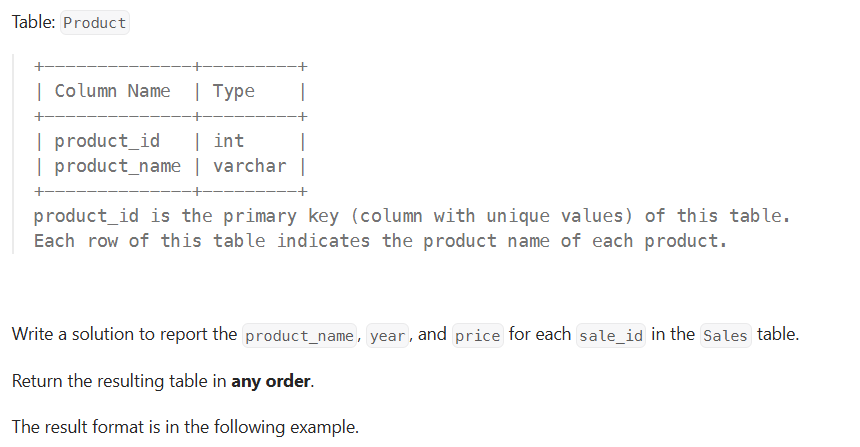The height and width of the screenshot is (447, 860).
Task: Click product_id in the schema table row
Action: tap(107, 141)
